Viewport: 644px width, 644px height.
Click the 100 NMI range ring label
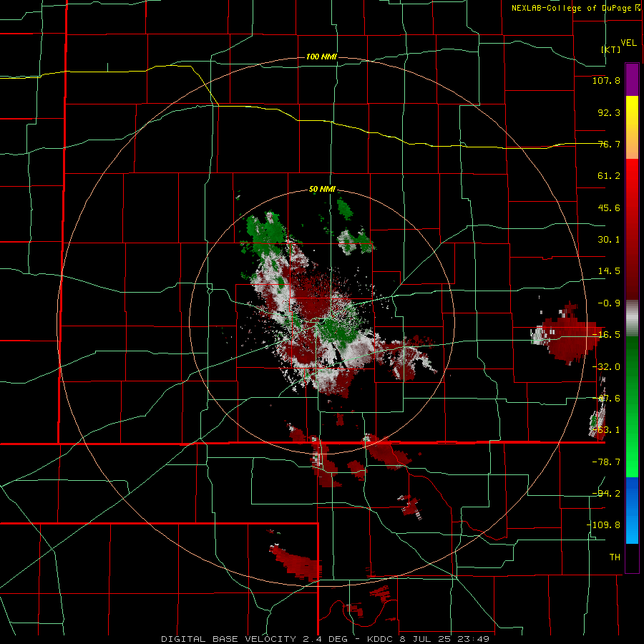point(321,57)
